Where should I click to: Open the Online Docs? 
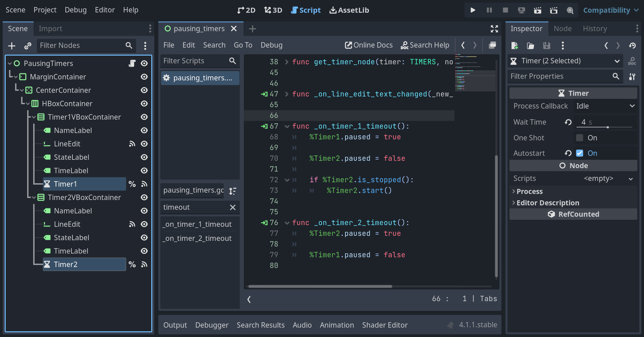click(368, 45)
